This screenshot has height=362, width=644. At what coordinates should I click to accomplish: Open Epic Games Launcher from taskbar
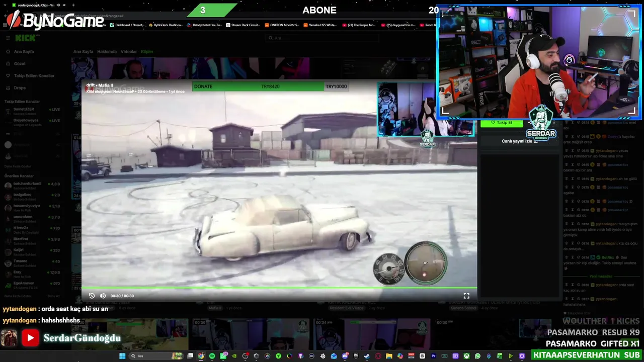click(355, 356)
